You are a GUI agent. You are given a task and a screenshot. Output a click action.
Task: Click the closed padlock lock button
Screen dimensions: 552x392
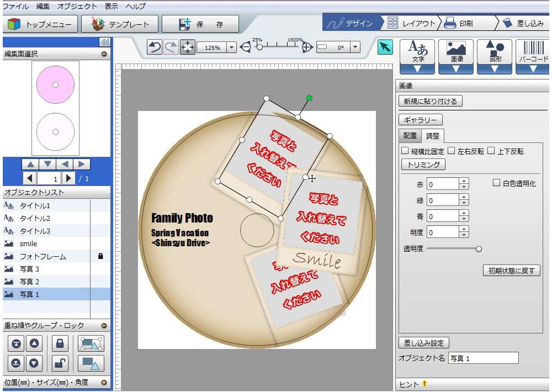pos(60,343)
